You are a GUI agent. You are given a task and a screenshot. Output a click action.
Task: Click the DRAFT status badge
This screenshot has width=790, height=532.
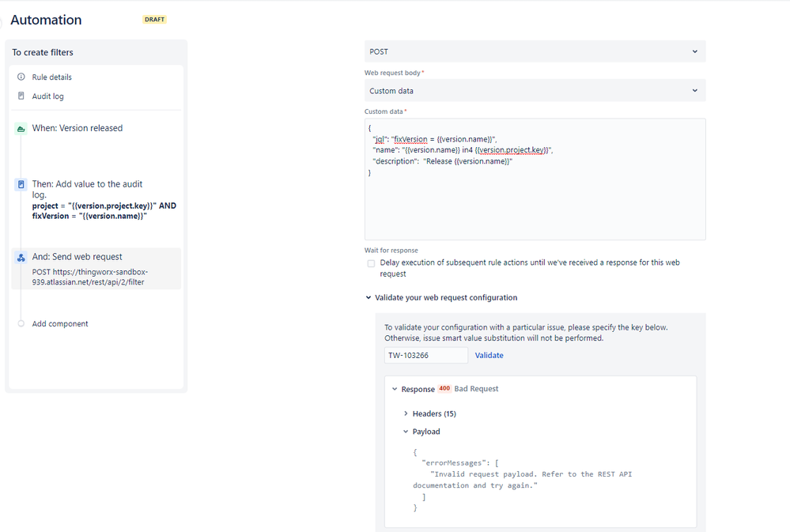[155, 20]
